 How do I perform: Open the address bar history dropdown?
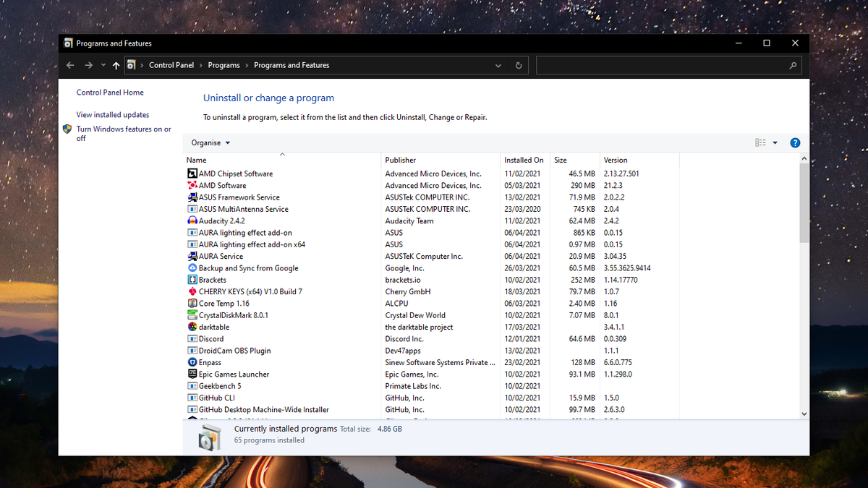(498, 65)
